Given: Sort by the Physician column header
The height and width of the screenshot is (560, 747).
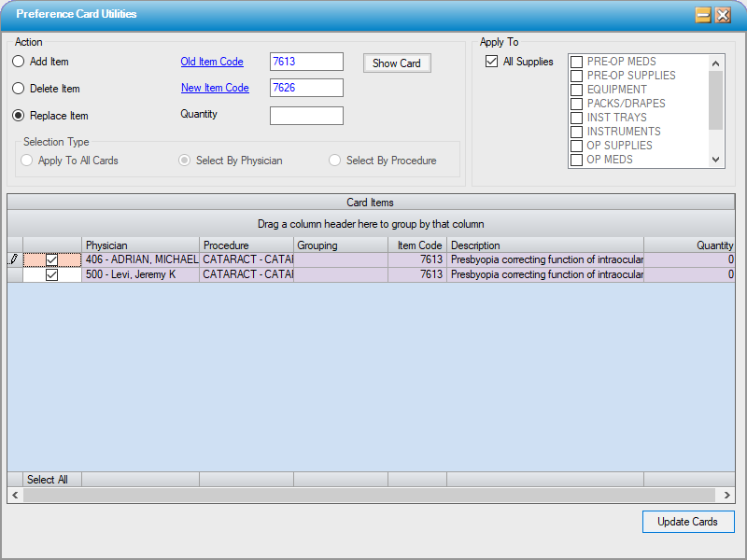Looking at the screenshot, I should [x=140, y=245].
